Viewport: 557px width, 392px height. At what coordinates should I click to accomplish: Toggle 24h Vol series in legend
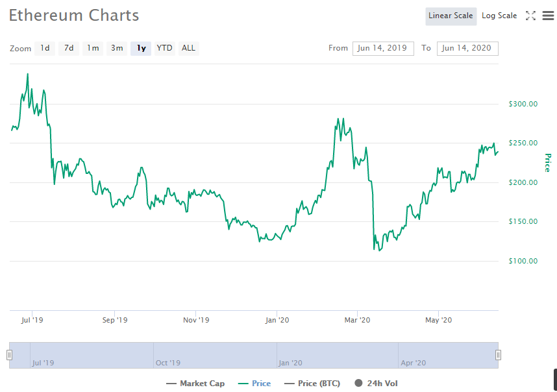(376, 384)
